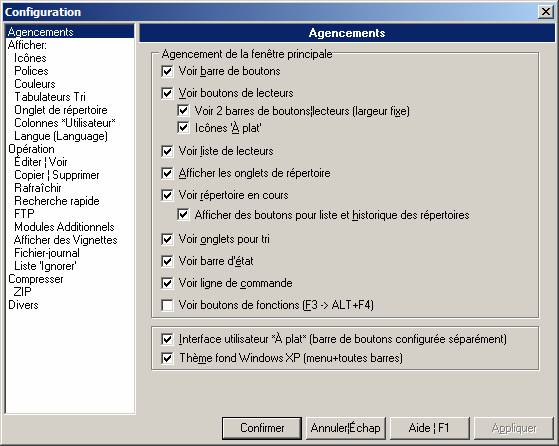Screen dimensions: 559x446
Task: Uncheck 'Voir barre de boutons' checkbox
Action: tap(167, 71)
